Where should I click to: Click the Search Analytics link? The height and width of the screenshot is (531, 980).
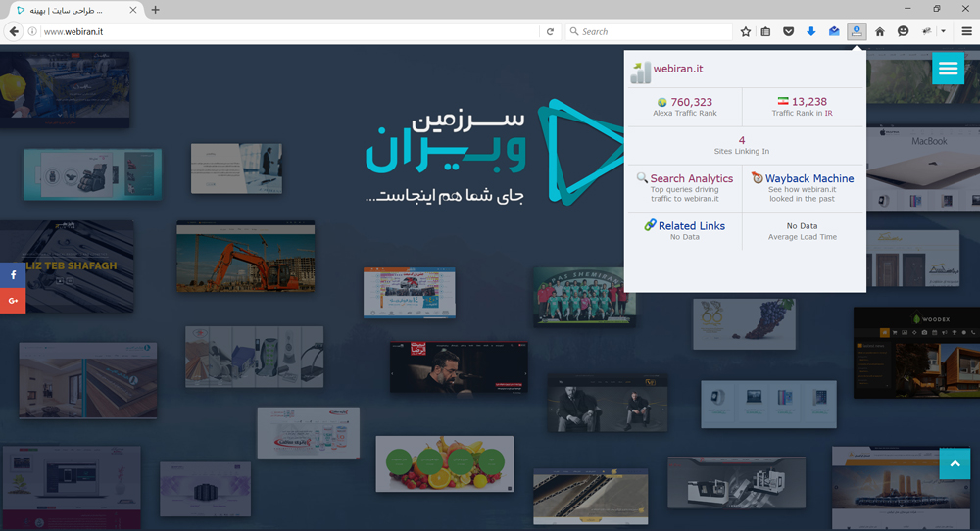691,178
